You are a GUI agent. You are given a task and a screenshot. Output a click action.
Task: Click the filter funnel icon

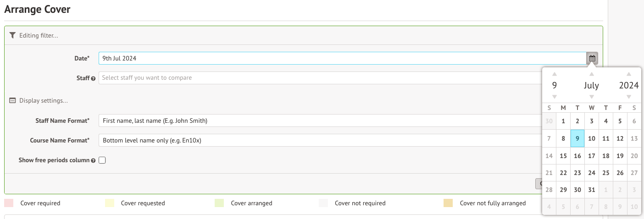click(12, 35)
